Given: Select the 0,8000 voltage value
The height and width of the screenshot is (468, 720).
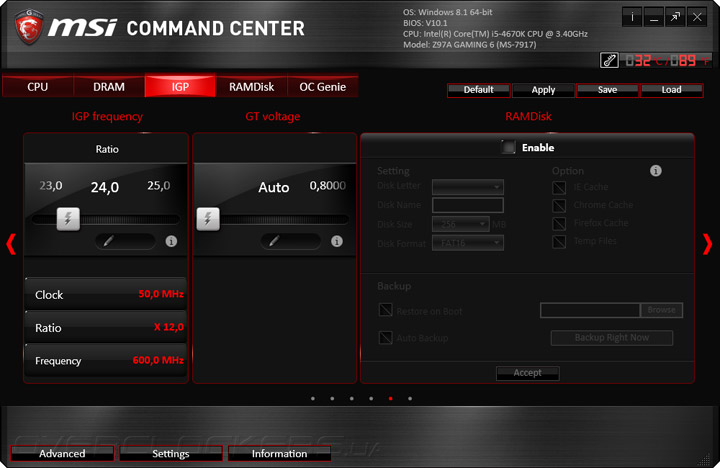Looking at the screenshot, I should click(327, 186).
